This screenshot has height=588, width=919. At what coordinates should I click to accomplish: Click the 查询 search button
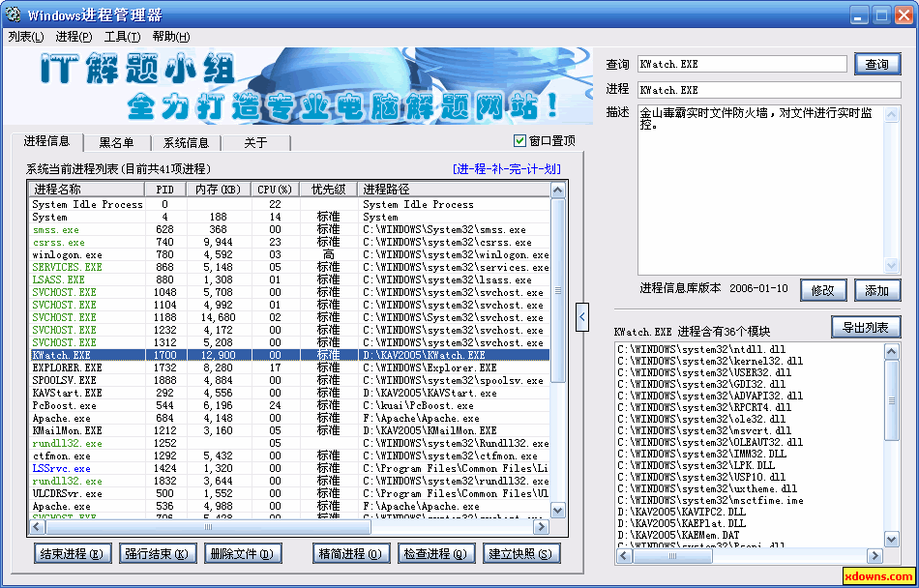[x=877, y=64]
